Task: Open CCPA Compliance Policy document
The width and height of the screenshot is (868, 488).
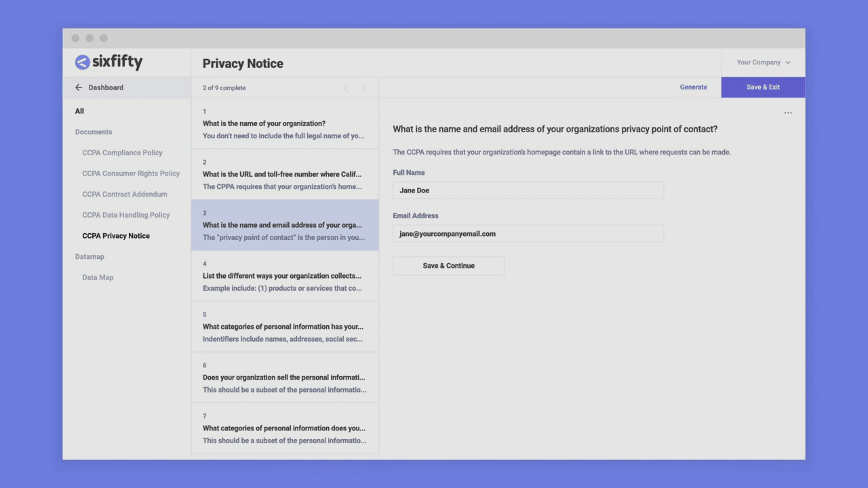Action: click(122, 152)
